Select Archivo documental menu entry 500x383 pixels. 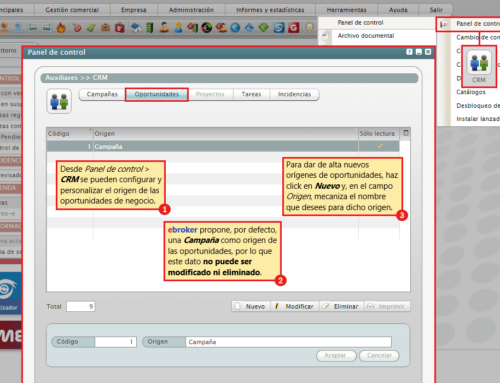(x=366, y=36)
